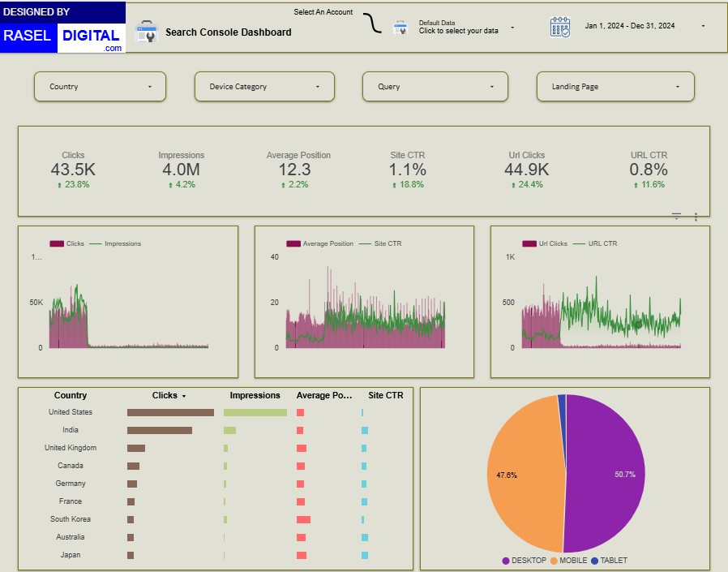This screenshot has width=728, height=572.
Task: Click the data source icon beside Default Data
Action: (x=400, y=28)
